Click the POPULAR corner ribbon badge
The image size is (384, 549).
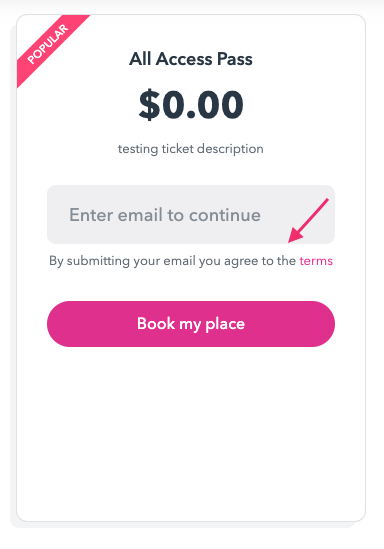pos(47,44)
